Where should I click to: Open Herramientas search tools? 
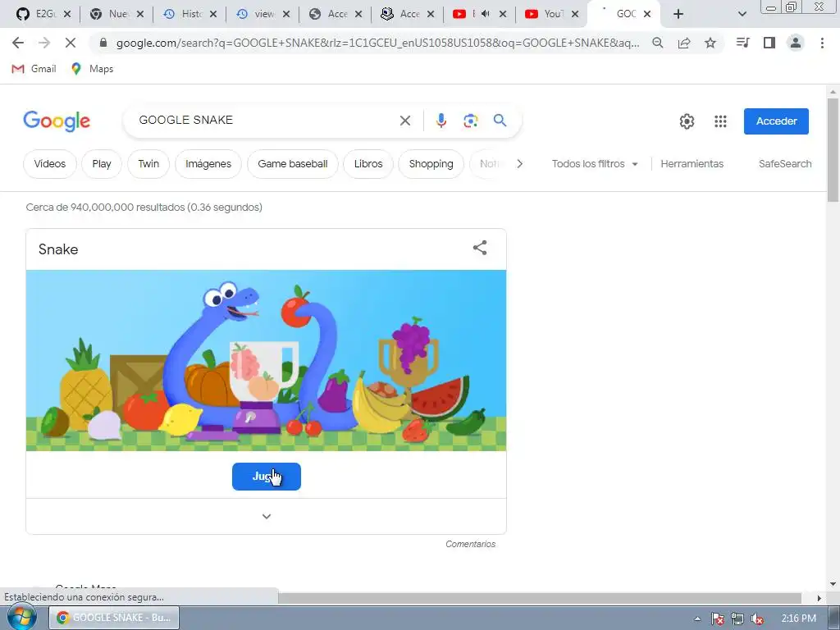(692, 164)
